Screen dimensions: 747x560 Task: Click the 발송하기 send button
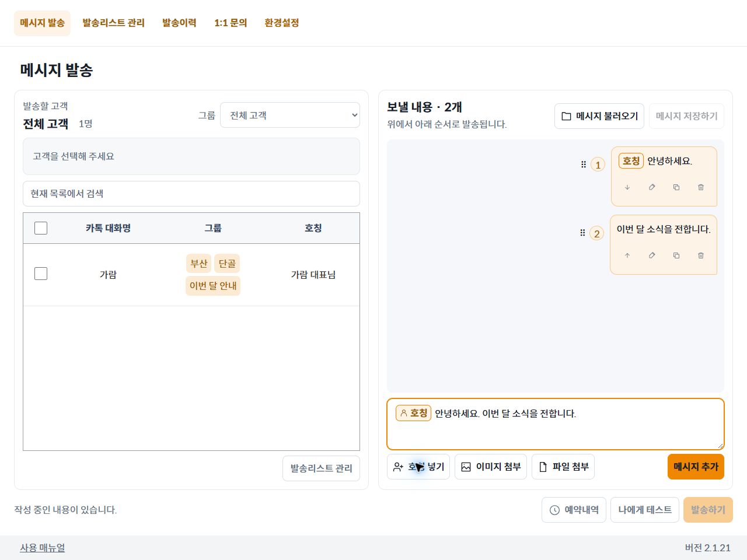click(x=708, y=510)
